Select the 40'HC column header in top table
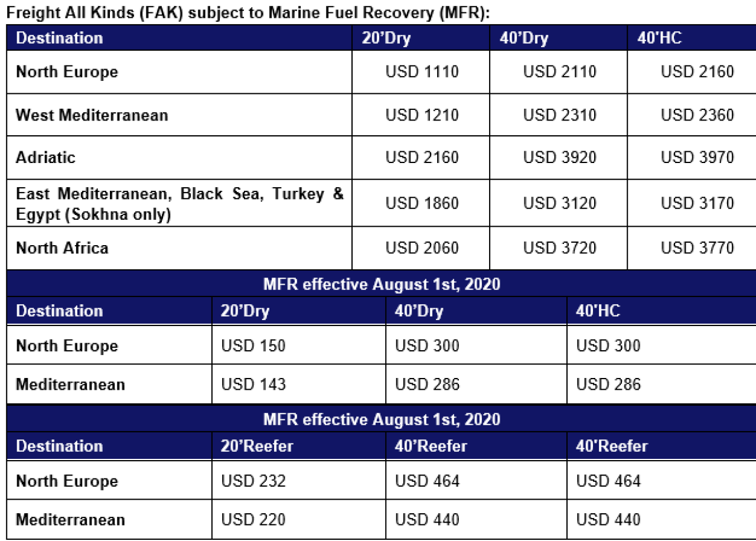 pyautogui.click(x=659, y=38)
